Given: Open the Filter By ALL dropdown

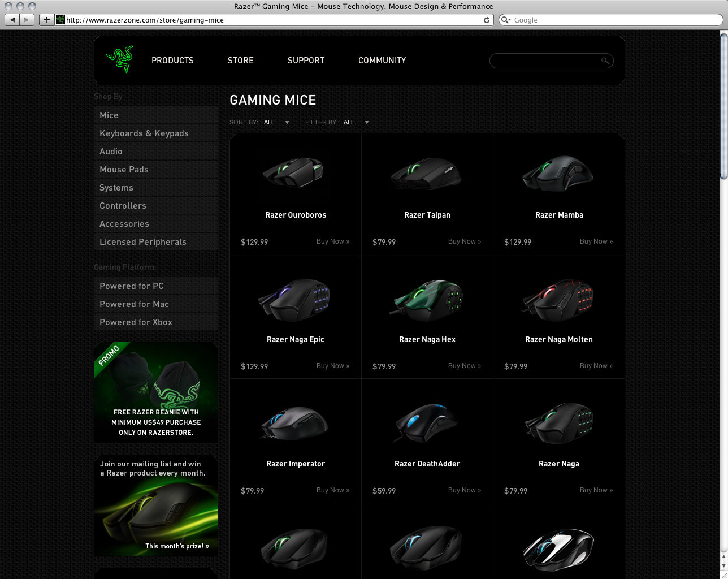Looking at the screenshot, I should [x=356, y=122].
